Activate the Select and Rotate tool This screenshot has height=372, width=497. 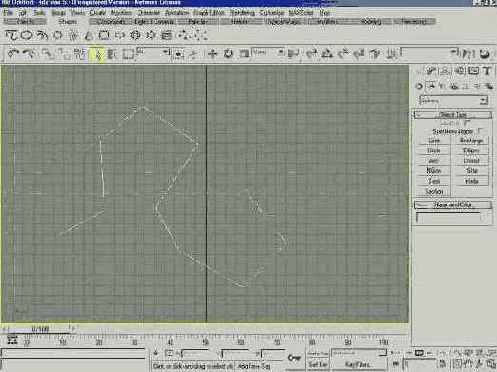pyautogui.click(x=228, y=54)
